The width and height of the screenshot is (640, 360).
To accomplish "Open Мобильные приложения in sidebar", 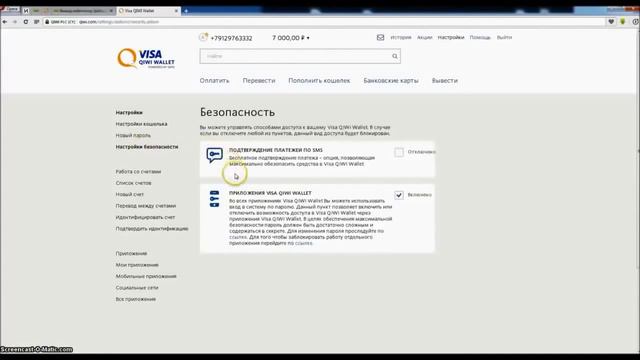I will pos(146,276).
